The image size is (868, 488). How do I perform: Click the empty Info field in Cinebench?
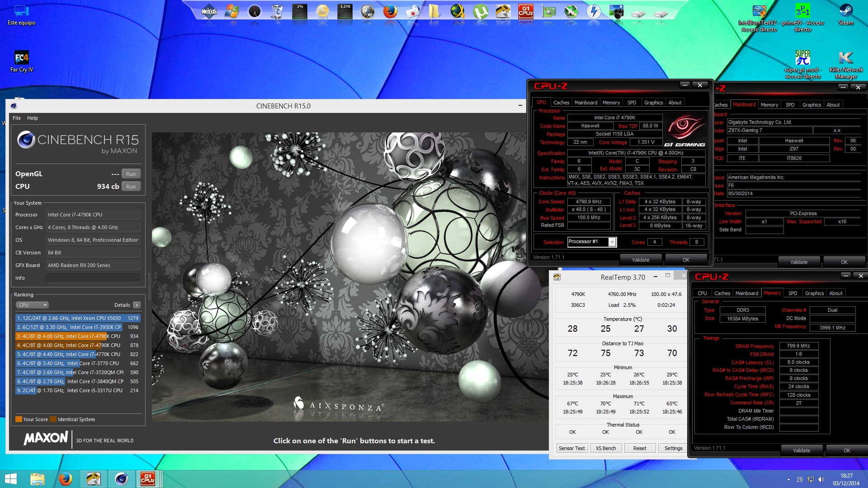click(93, 278)
